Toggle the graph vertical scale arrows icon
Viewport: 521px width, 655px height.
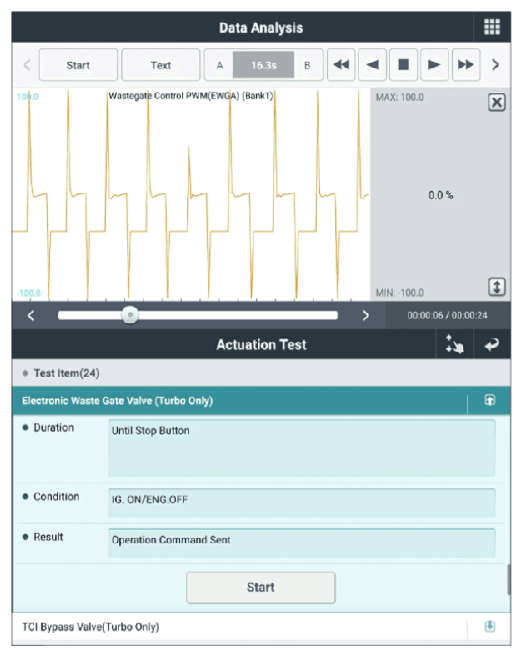click(x=497, y=287)
